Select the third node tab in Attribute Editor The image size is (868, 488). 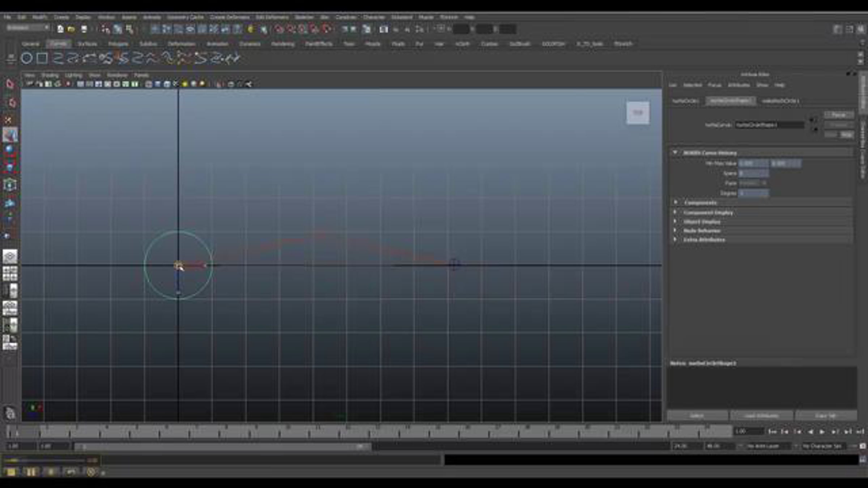pyautogui.click(x=780, y=101)
